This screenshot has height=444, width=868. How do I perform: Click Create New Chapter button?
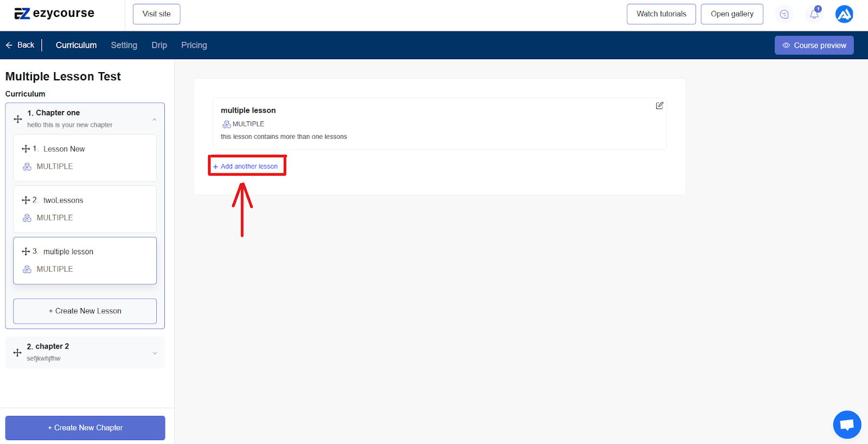85,428
